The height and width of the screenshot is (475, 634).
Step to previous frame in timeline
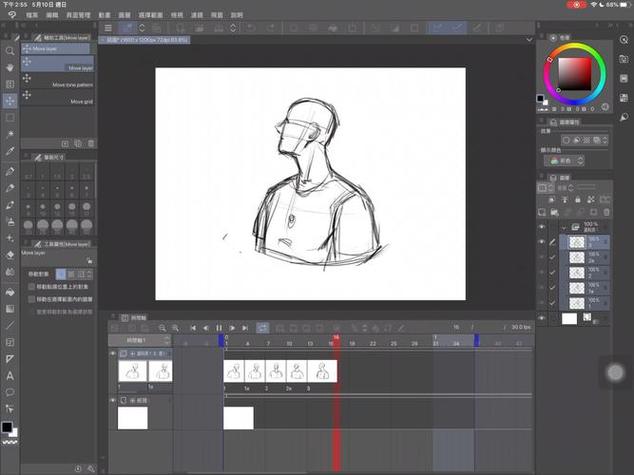click(206, 328)
